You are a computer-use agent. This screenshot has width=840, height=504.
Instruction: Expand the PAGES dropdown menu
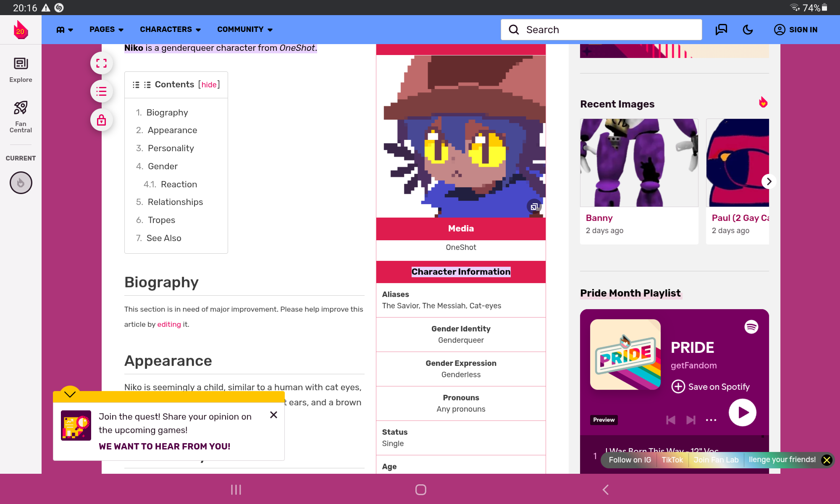click(106, 30)
